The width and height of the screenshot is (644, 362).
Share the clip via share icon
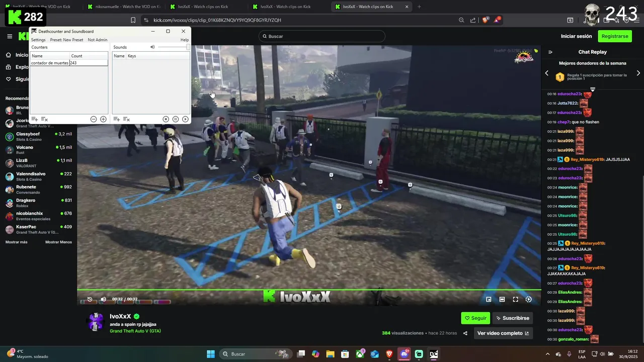point(465,333)
